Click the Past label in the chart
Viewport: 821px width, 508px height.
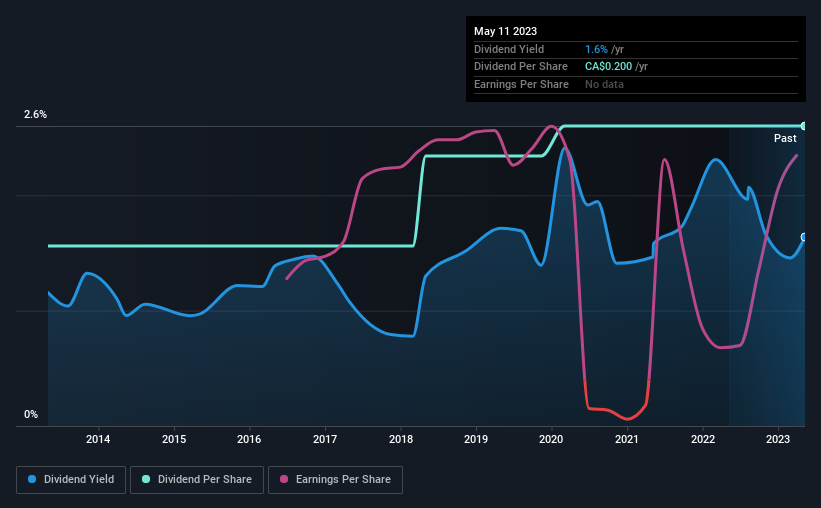(785, 138)
